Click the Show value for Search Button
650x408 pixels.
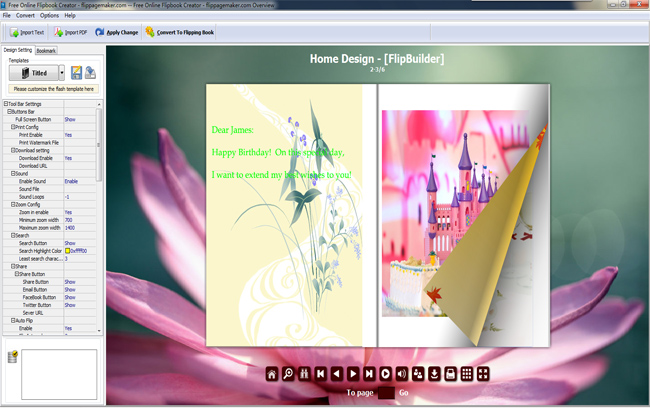point(70,243)
